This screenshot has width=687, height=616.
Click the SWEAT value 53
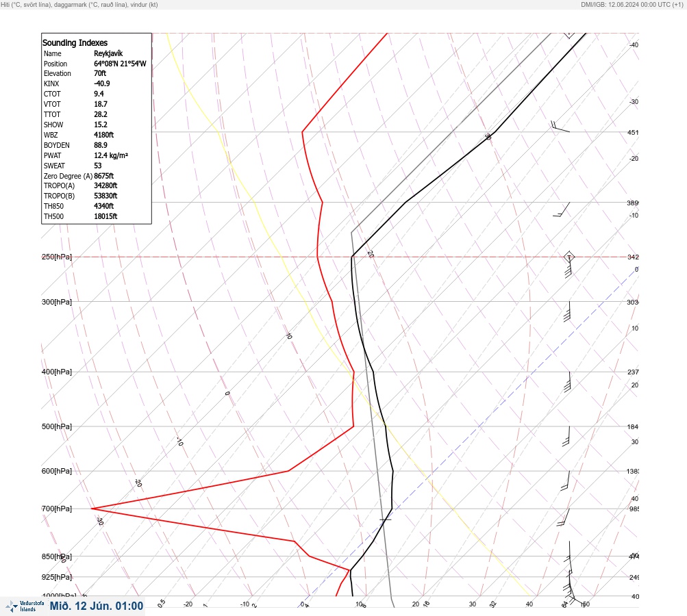98,166
